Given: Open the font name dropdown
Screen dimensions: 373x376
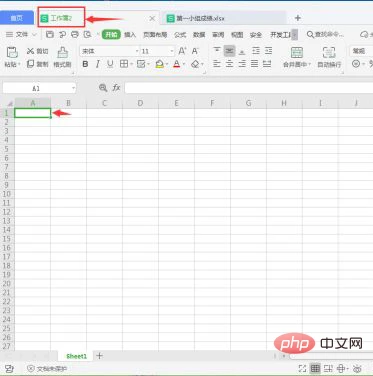Looking at the screenshot, I should pos(137,51).
